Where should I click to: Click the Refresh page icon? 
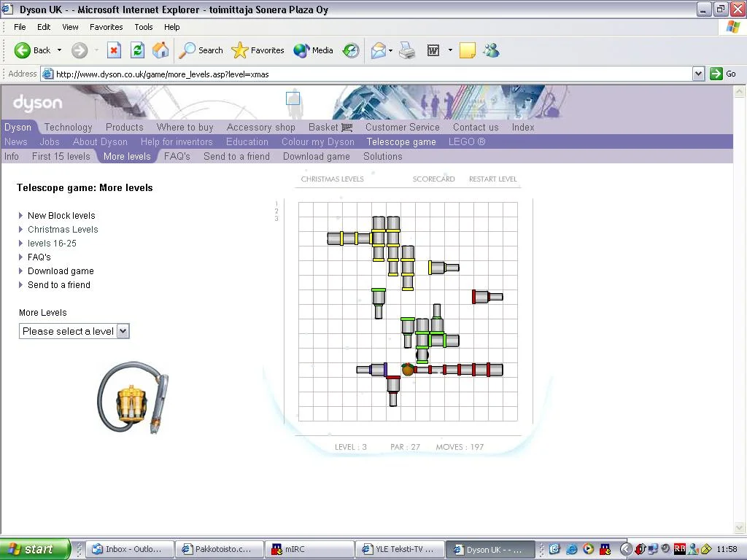tap(137, 50)
